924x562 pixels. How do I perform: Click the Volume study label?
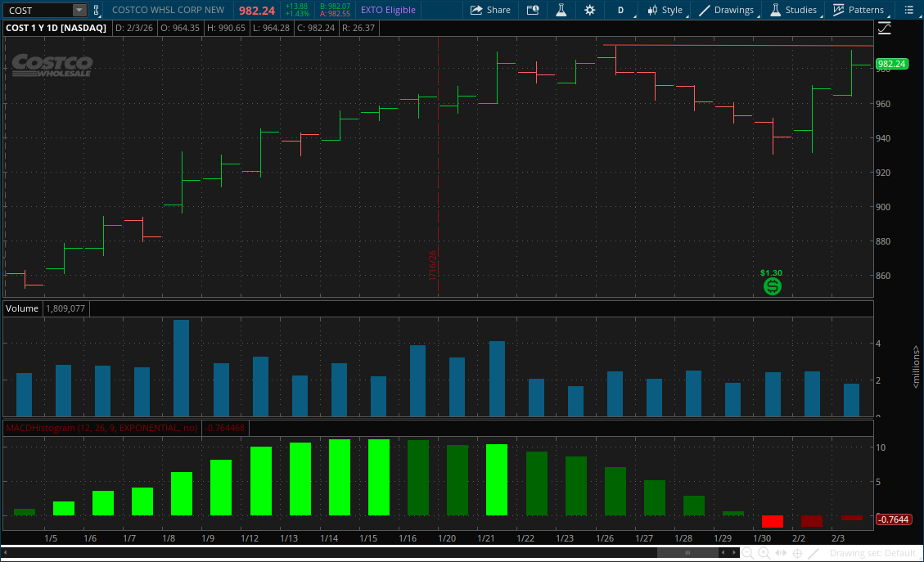pyautogui.click(x=22, y=308)
